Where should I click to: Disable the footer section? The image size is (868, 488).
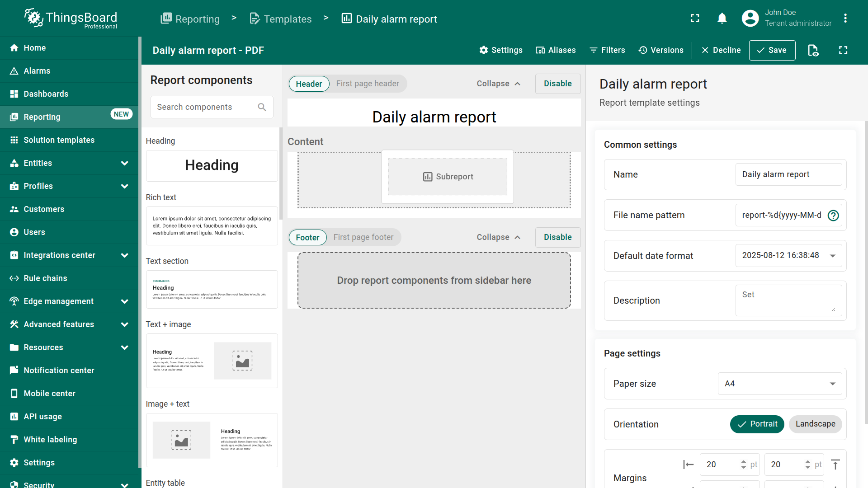[557, 237]
